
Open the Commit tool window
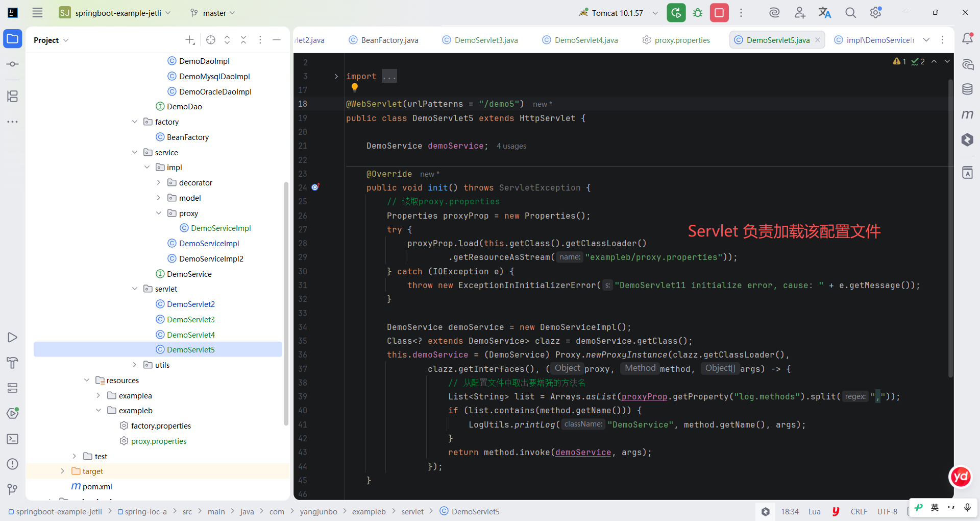pos(13,64)
